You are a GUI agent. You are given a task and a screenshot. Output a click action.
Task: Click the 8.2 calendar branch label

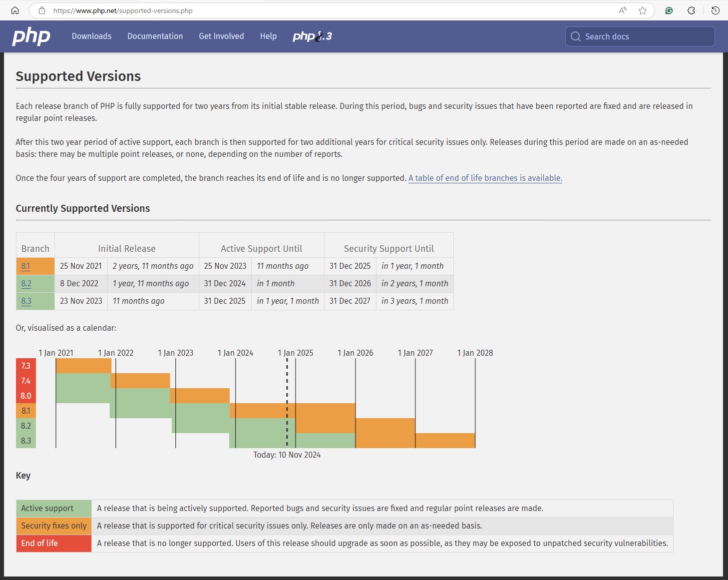coord(26,426)
